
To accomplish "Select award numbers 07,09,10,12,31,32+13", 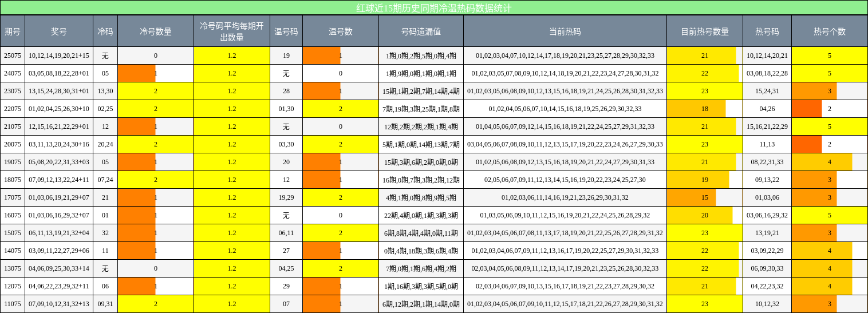I will coord(59,304).
